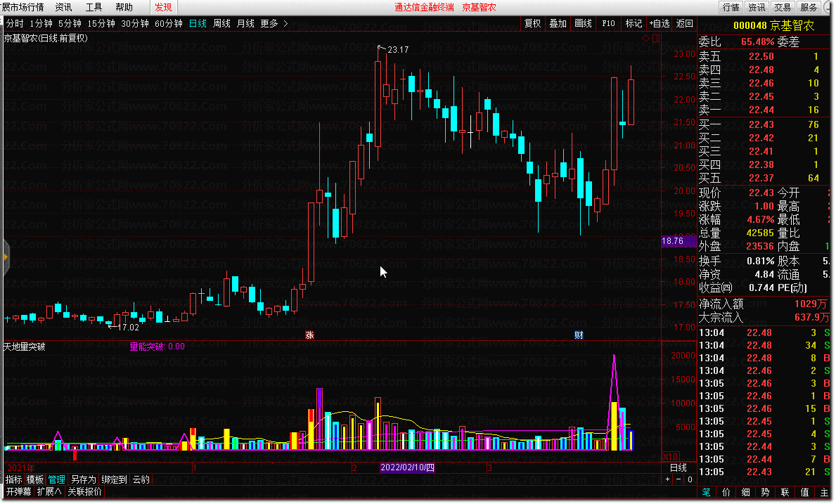Select the 联 tab at bottom right
Viewport: 836px width, 504px height.
point(785,492)
